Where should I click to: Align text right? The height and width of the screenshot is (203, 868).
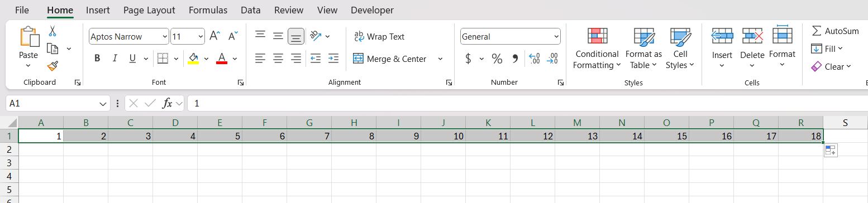[296, 58]
